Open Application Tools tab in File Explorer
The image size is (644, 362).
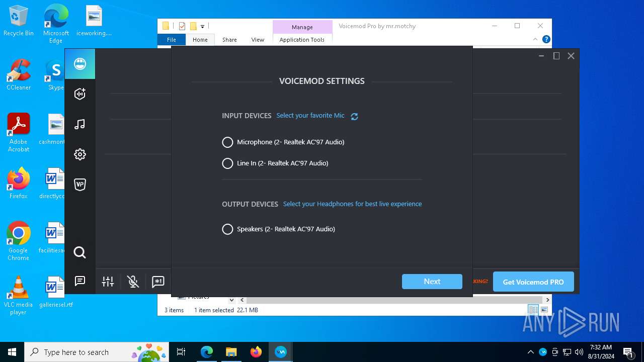point(302,40)
